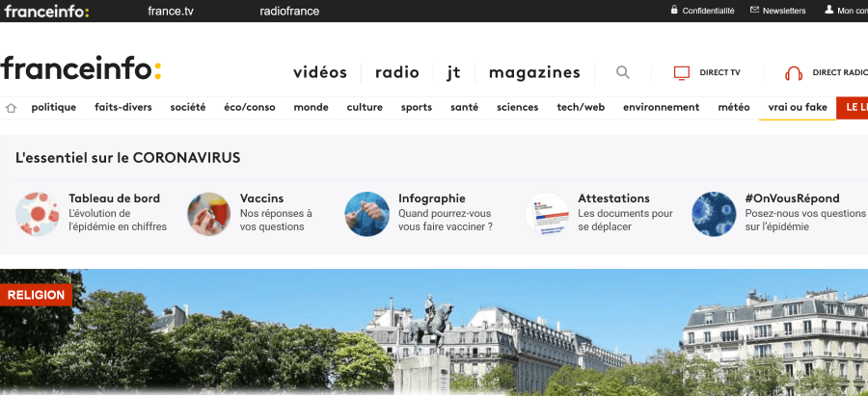Click the Attestations heading
This screenshot has height=396, width=868.
pos(613,198)
